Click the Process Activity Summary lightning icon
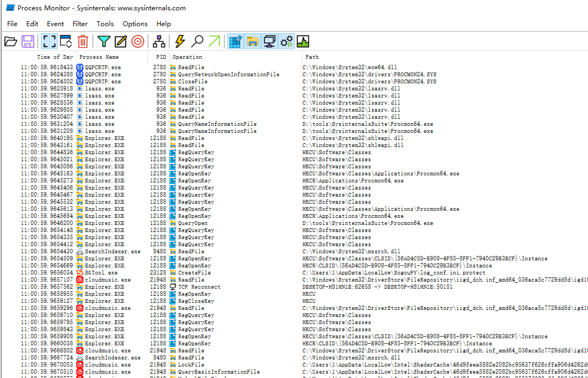588x378 pixels. 180,41
